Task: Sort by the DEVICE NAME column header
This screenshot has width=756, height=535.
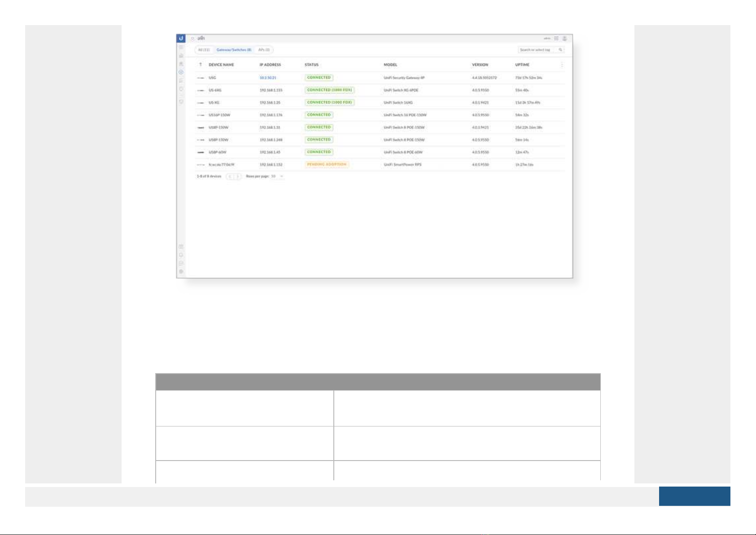Action: pyautogui.click(x=221, y=65)
